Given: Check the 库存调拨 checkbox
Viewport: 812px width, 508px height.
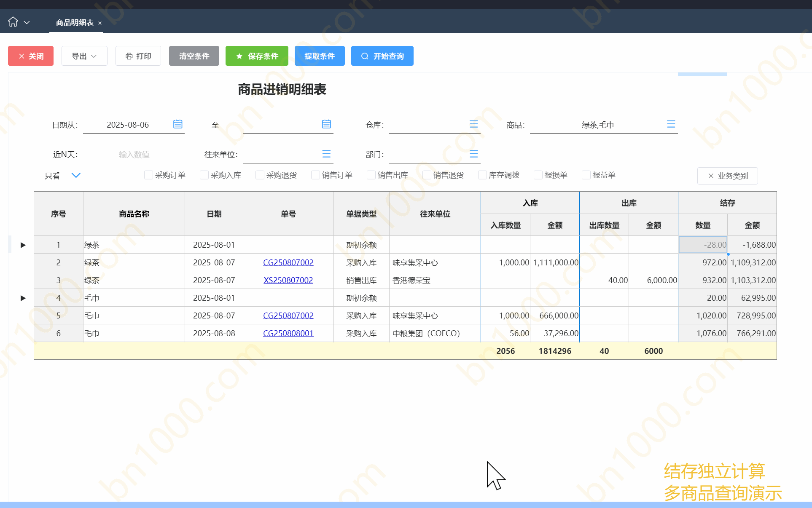Looking at the screenshot, I should [x=482, y=175].
